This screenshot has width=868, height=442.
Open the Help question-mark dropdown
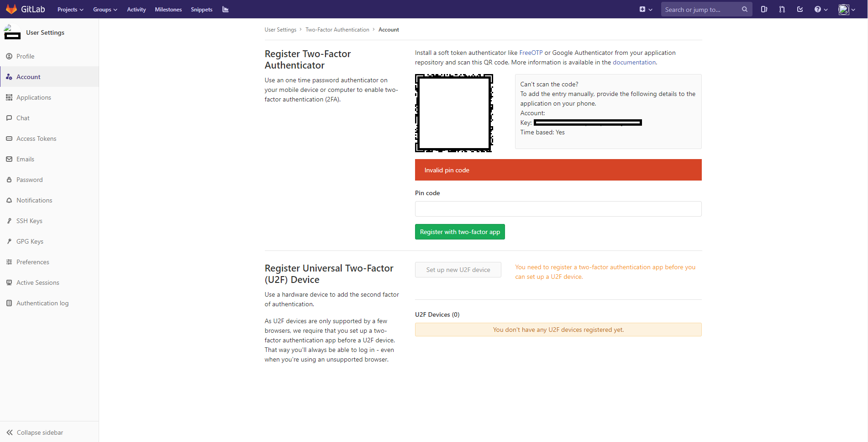click(x=821, y=9)
